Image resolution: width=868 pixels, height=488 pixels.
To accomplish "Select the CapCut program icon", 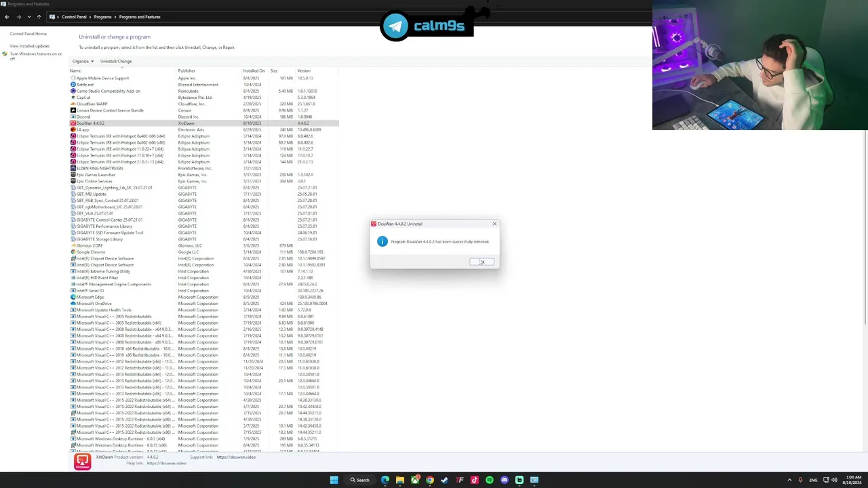I will pos(73,98).
